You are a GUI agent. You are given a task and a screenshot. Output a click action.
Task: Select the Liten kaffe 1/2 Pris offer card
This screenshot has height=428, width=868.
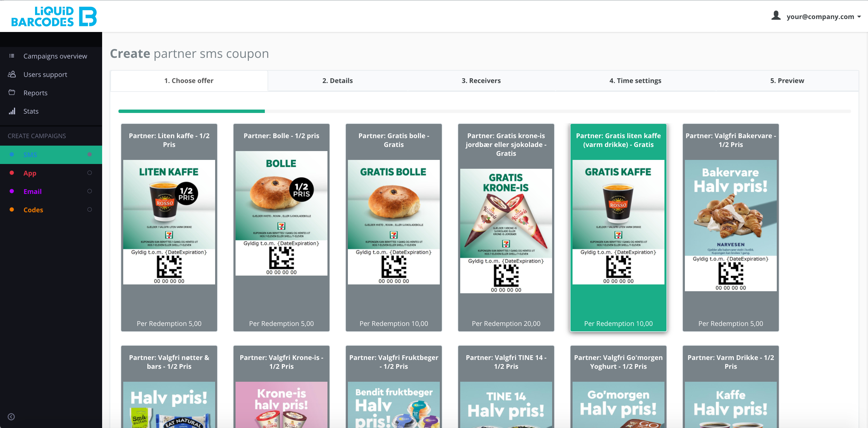point(169,228)
